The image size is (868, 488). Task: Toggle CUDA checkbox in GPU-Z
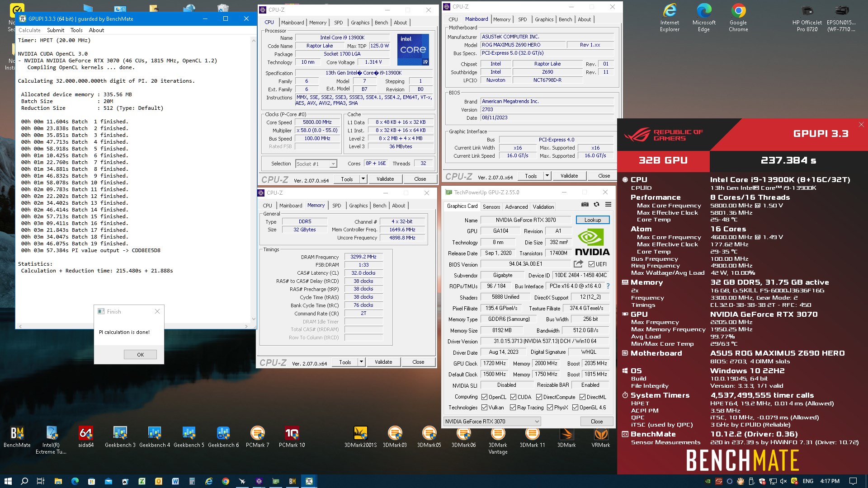click(x=513, y=397)
